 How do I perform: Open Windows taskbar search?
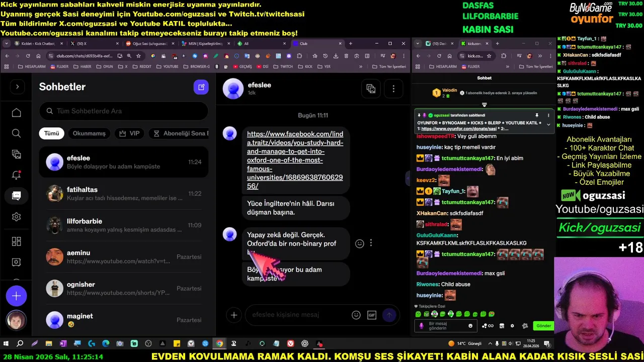click(x=20, y=343)
